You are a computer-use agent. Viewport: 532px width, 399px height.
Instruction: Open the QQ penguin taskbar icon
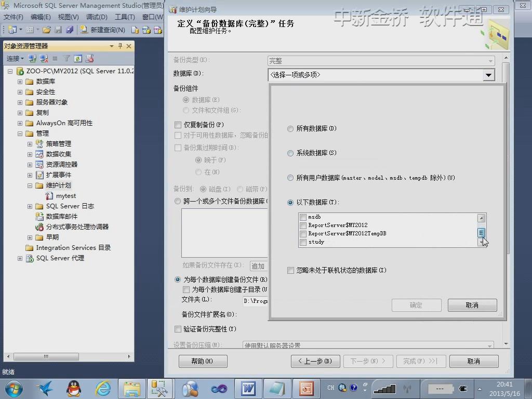point(74,389)
